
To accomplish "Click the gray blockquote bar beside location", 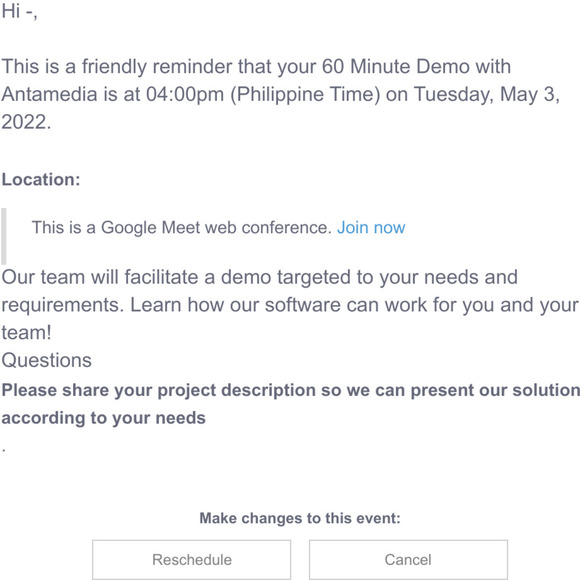I will click(4, 236).
